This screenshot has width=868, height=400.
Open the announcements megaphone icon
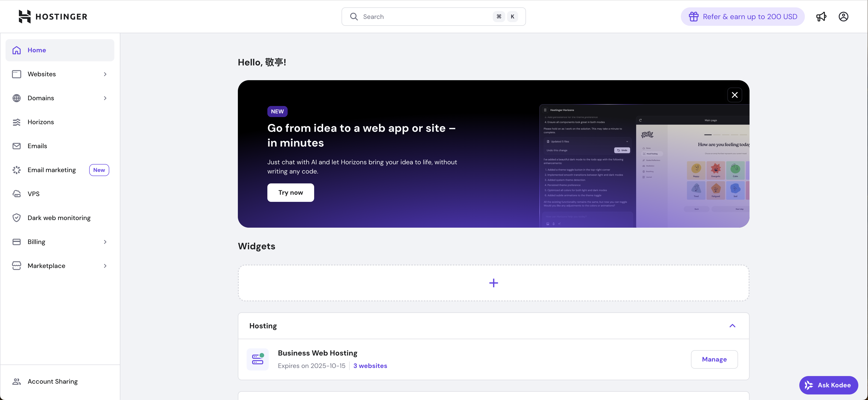click(x=821, y=17)
